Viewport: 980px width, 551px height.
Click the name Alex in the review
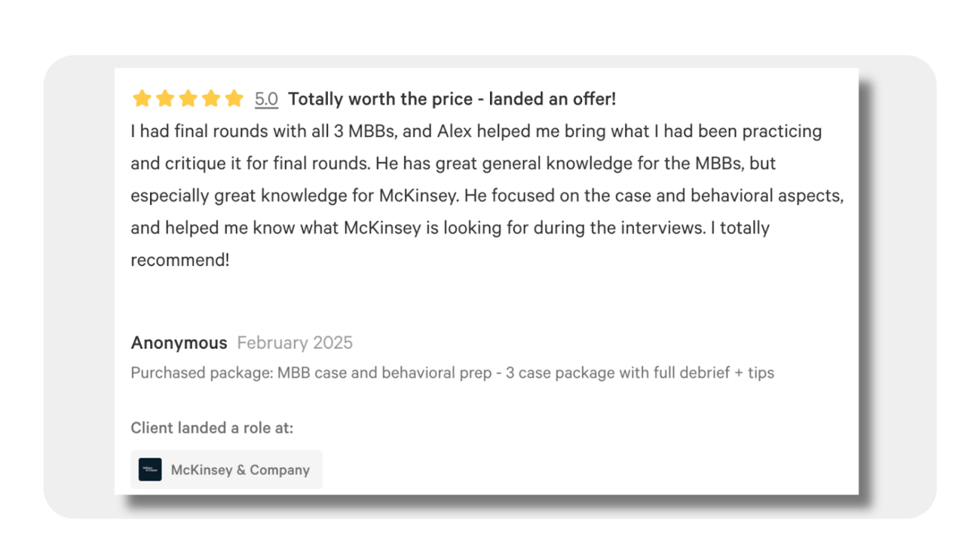[x=454, y=131]
